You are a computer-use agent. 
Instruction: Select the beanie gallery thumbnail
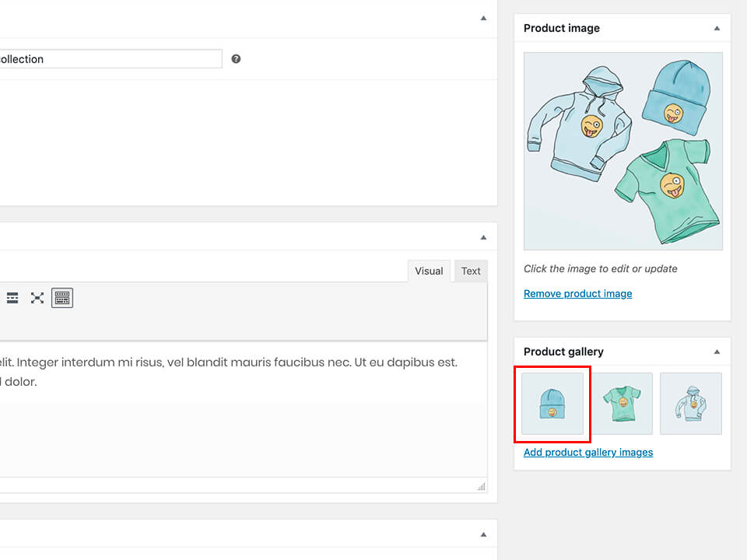click(x=552, y=404)
